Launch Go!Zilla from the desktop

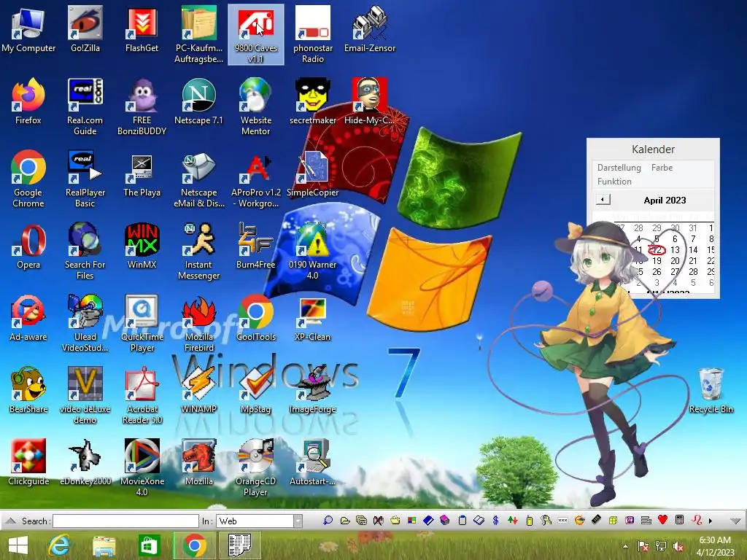point(85,29)
